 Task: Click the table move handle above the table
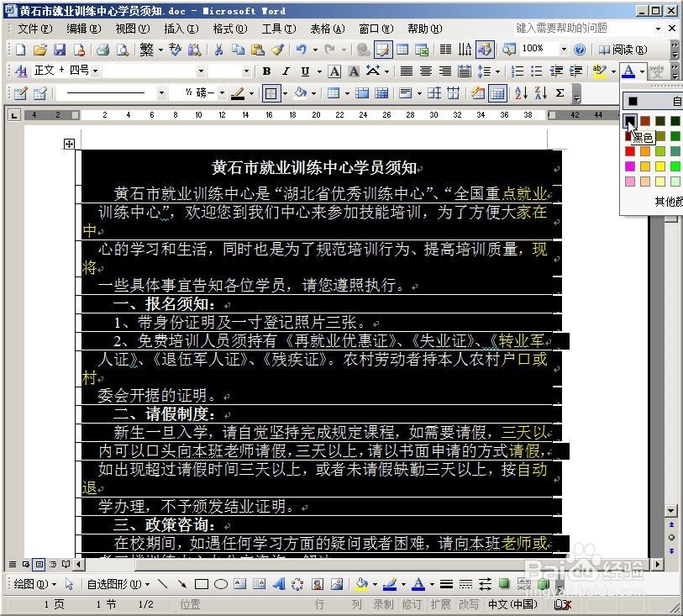69,144
